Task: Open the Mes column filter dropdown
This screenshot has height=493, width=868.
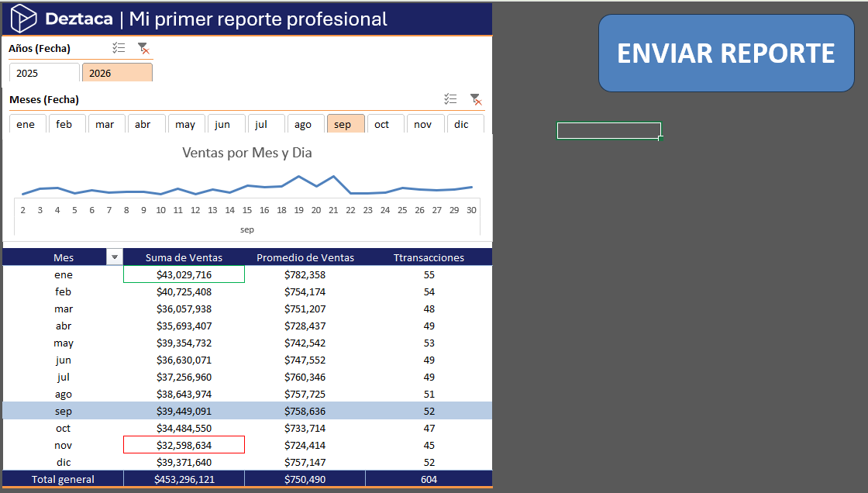Action: click(x=115, y=257)
